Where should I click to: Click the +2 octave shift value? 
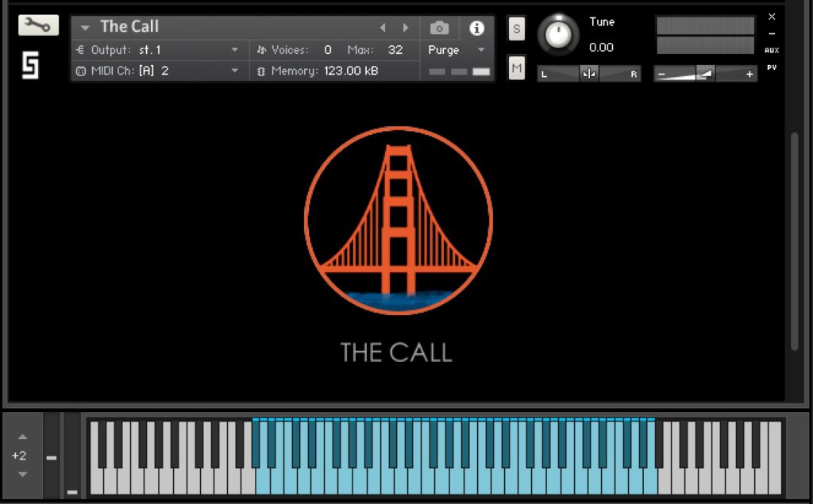point(19,456)
